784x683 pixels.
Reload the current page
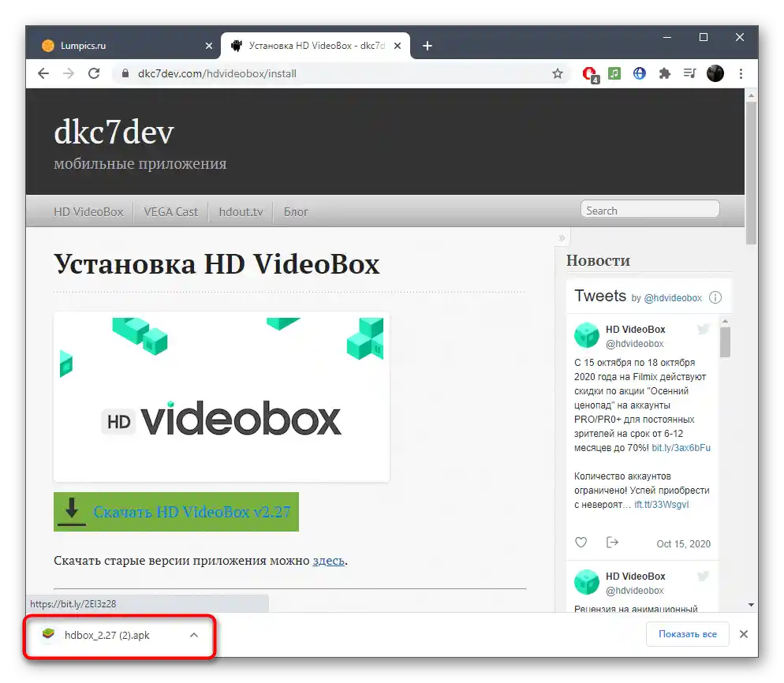(x=94, y=73)
